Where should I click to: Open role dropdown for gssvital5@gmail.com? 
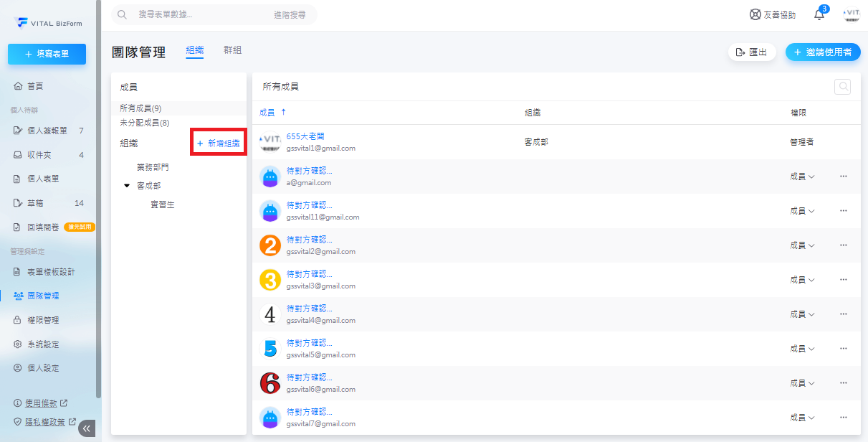tap(802, 349)
